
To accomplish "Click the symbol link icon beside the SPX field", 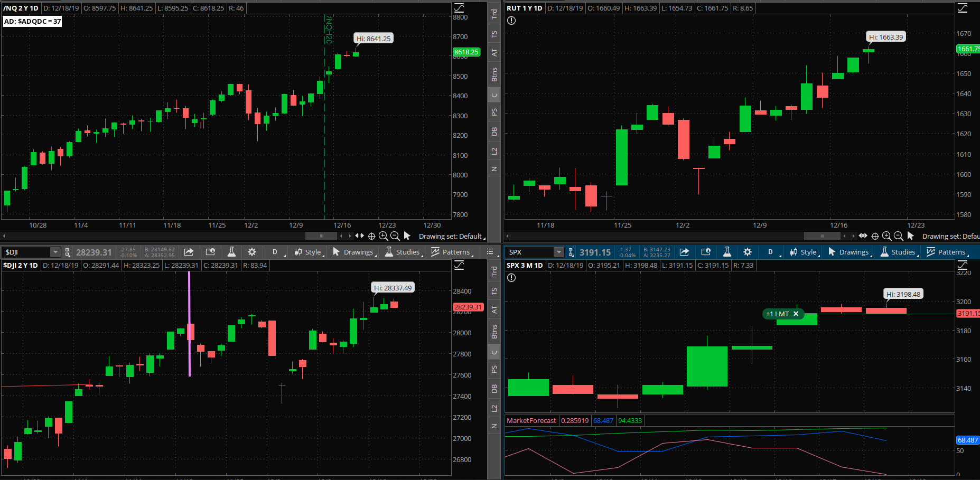I will 571,252.
